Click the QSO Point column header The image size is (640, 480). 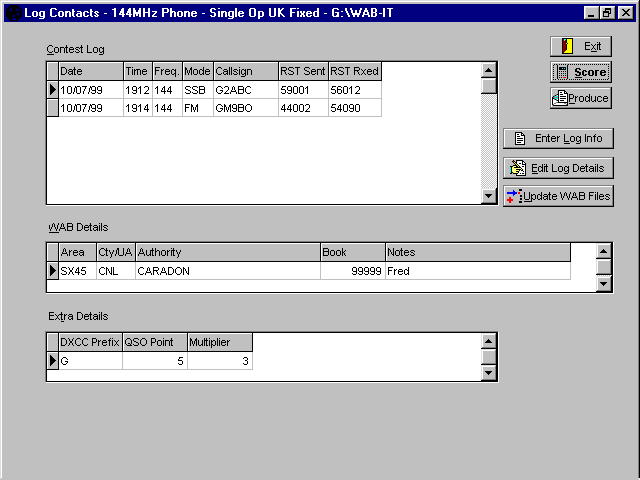(155, 342)
